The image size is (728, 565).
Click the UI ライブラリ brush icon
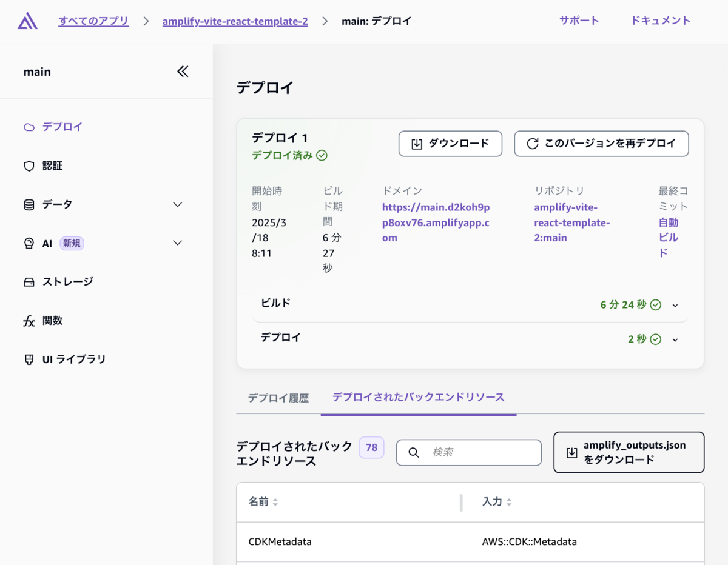[29, 359]
